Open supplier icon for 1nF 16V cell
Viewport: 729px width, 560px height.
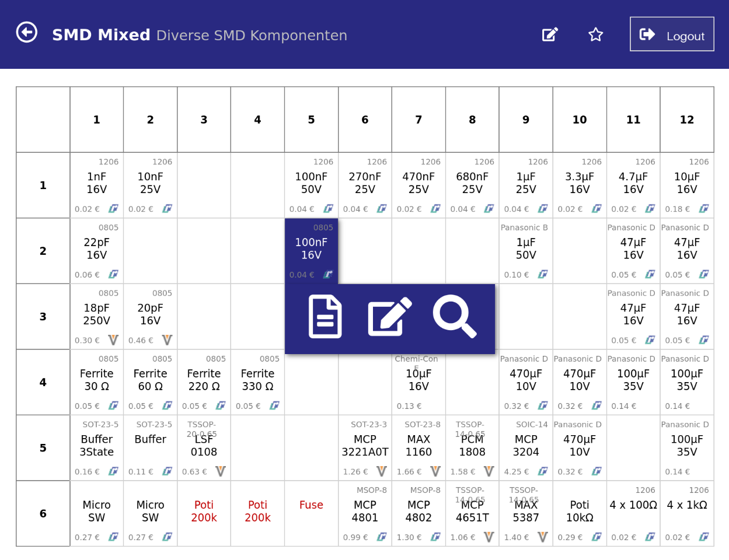point(113,208)
